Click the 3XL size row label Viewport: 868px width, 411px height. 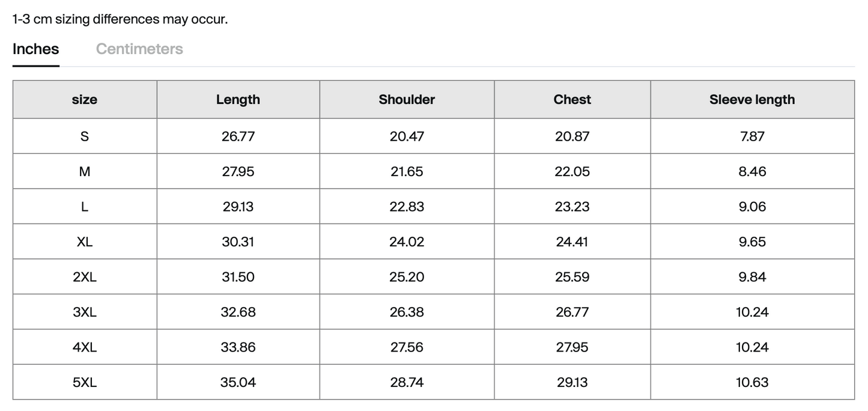coord(85,312)
